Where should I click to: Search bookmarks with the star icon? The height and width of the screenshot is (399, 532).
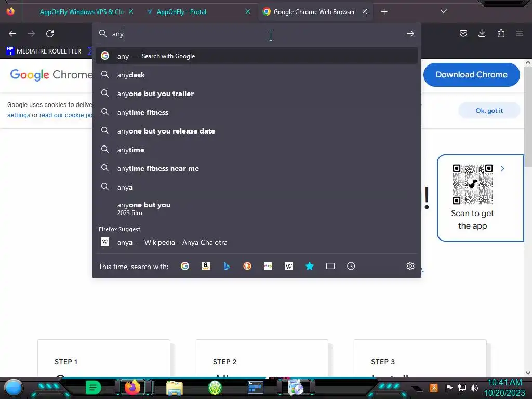pos(310,266)
